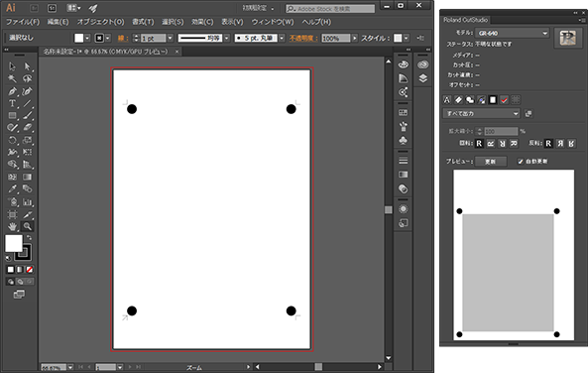
Task: Select the normal 反転 R option
Action: point(548,143)
